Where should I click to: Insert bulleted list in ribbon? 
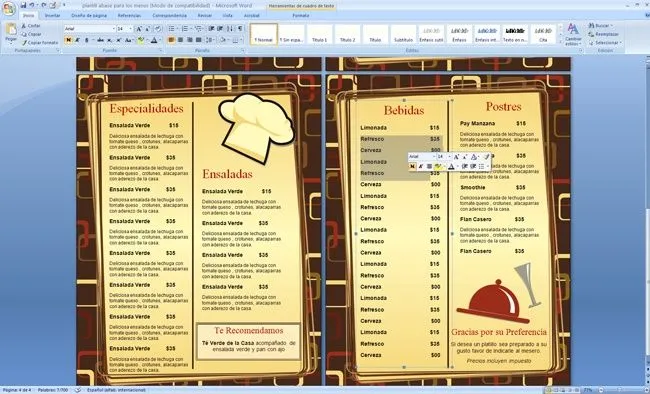tap(172, 29)
